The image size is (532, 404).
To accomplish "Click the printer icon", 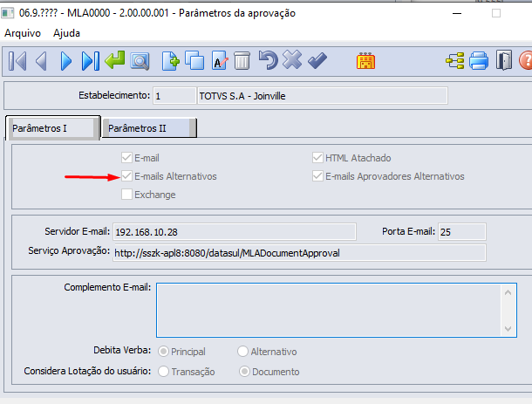I will click(479, 61).
